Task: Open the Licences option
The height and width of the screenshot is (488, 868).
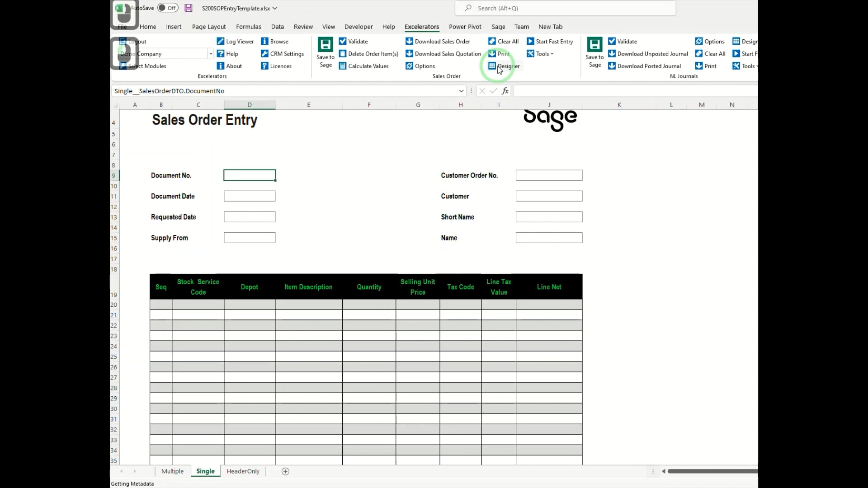Action: (276, 66)
